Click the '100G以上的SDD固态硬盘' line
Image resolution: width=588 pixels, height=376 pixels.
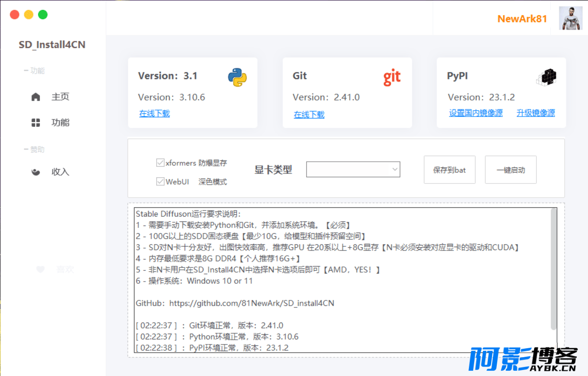coord(251,236)
